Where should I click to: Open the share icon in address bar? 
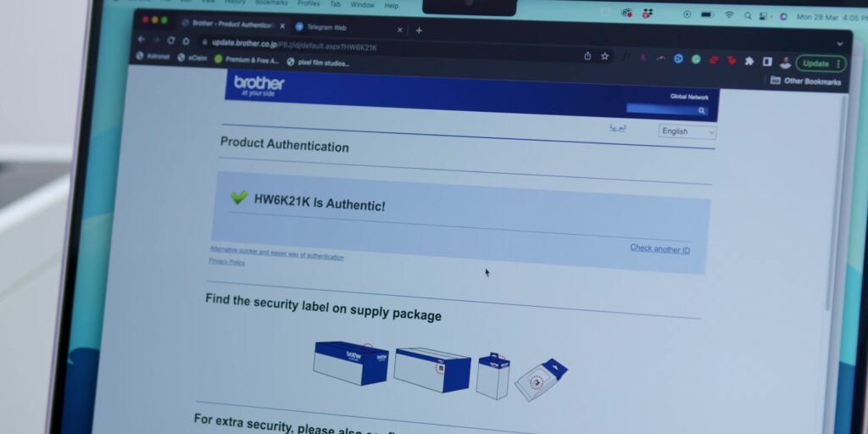587,56
